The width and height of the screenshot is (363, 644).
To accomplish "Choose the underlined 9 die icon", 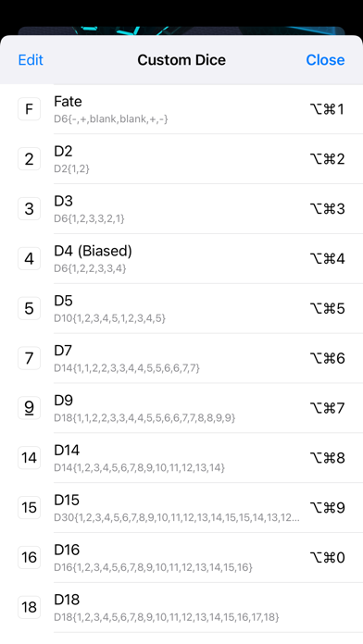I will click(30, 408).
